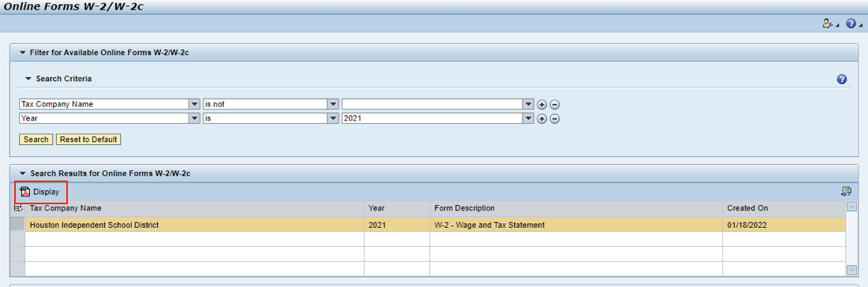This screenshot has height=287, width=868.
Task: Click the select-all rows table icon
Action: coord(17,208)
